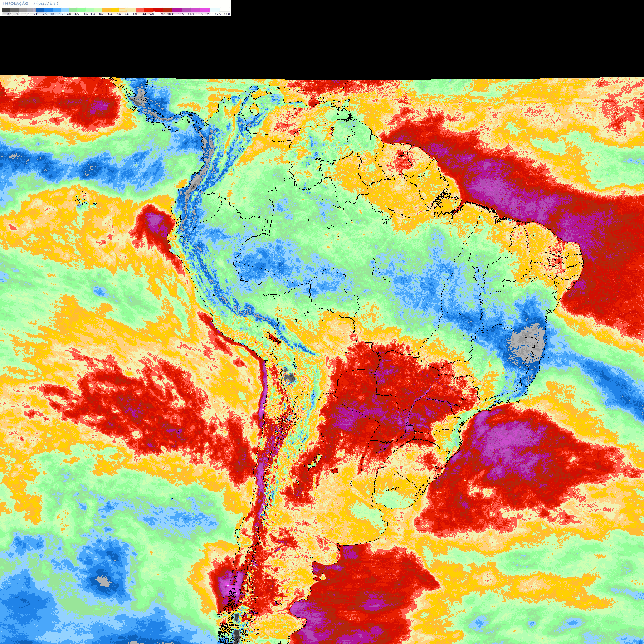Click the 1.0 legend scale number
The image size is (644, 644).
coord(18,14)
